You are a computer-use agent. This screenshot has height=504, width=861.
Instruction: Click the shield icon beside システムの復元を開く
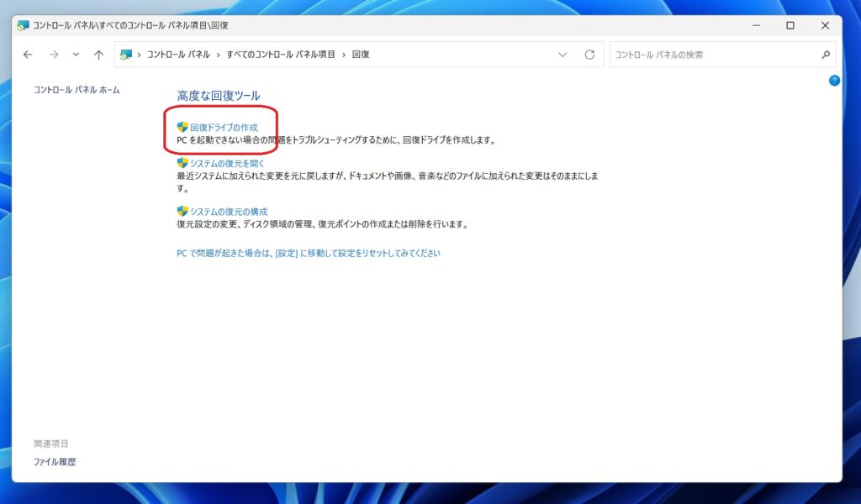182,163
